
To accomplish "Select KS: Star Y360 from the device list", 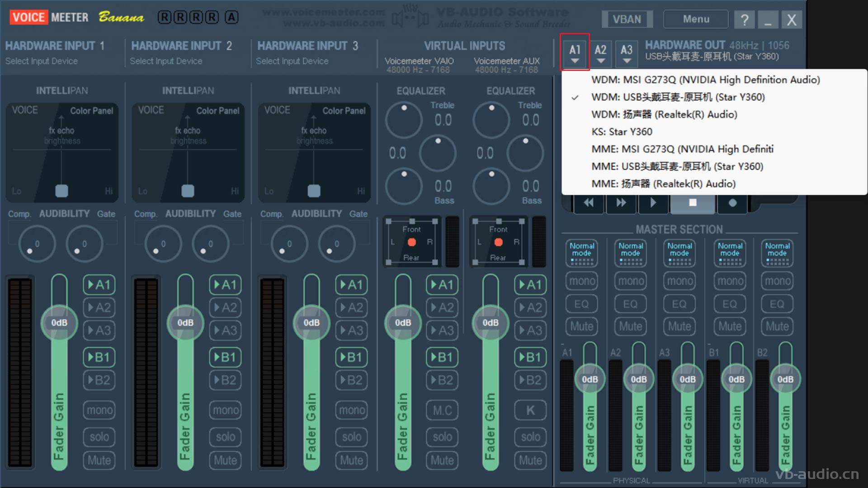I will point(622,131).
